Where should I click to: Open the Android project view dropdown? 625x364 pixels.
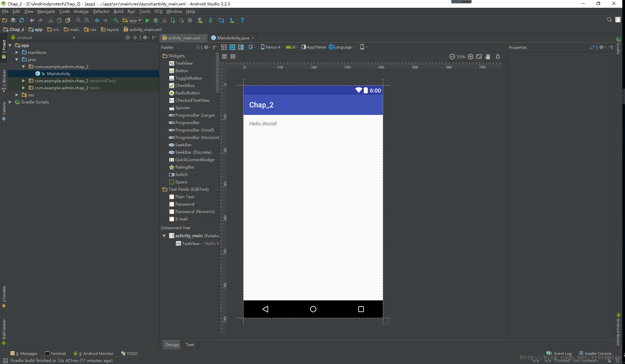tap(43, 37)
